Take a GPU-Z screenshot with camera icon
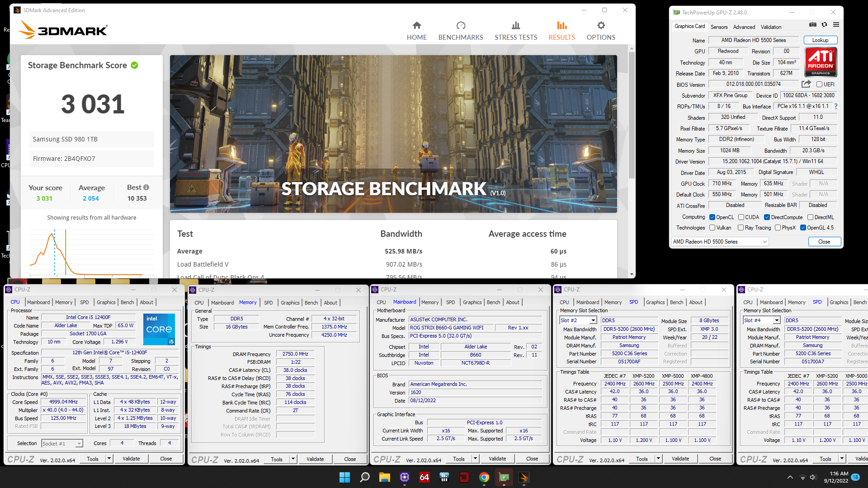 point(812,24)
